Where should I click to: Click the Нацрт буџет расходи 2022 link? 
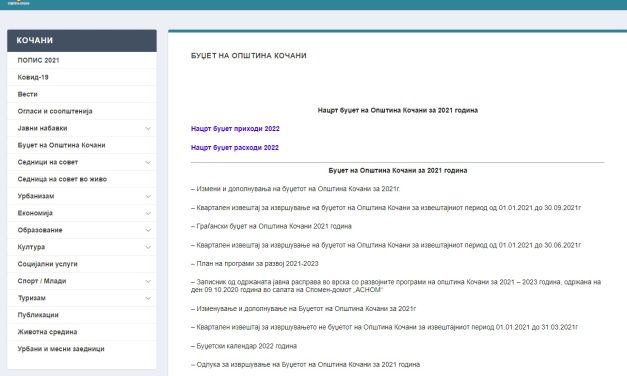click(x=235, y=148)
